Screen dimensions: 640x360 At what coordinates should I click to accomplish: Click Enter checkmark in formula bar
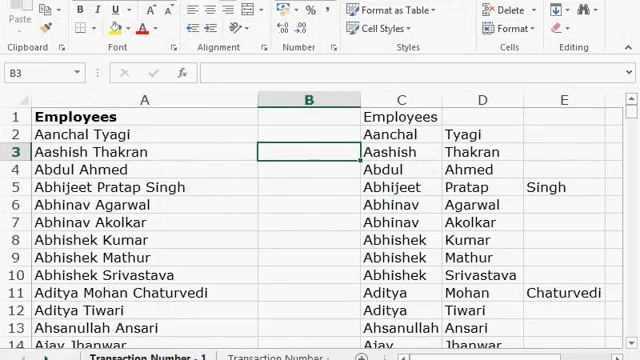coord(153,73)
